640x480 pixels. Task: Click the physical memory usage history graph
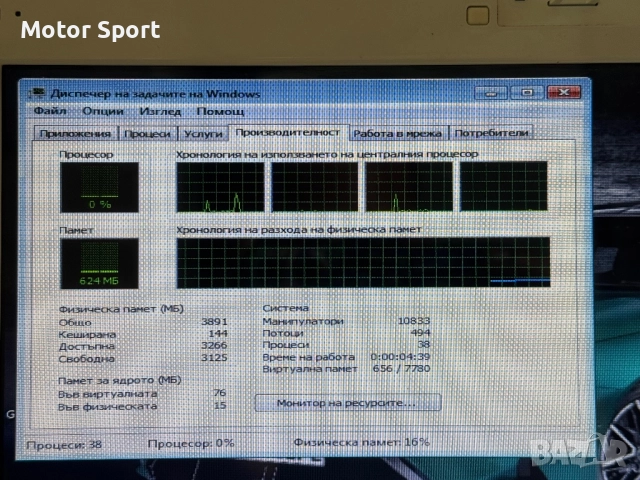pos(363,262)
